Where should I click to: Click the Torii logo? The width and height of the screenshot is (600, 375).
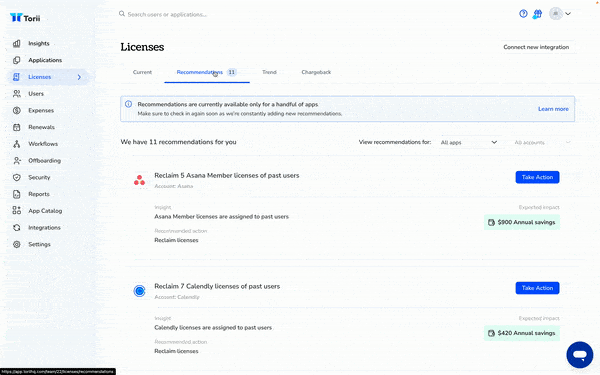tap(25, 18)
